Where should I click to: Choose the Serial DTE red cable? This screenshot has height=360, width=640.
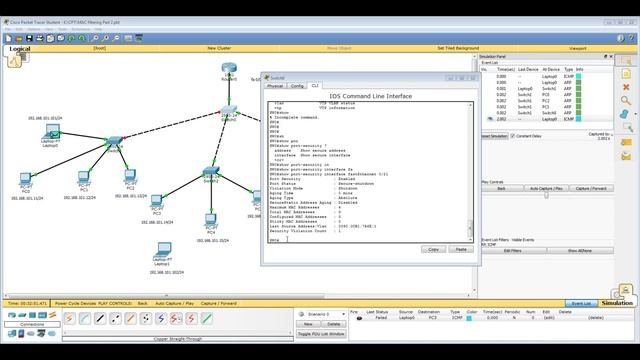[x=191, y=318]
